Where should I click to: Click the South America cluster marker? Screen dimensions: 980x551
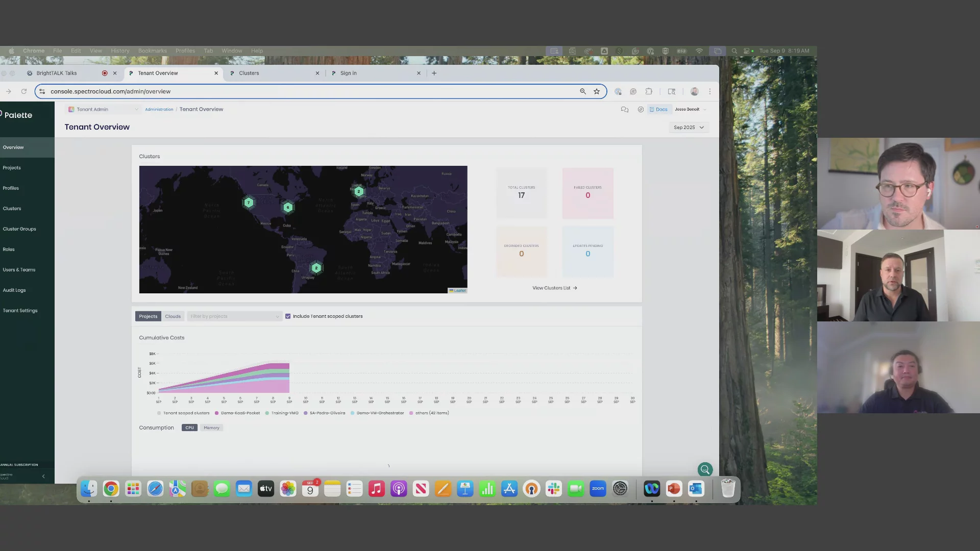click(316, 268)
